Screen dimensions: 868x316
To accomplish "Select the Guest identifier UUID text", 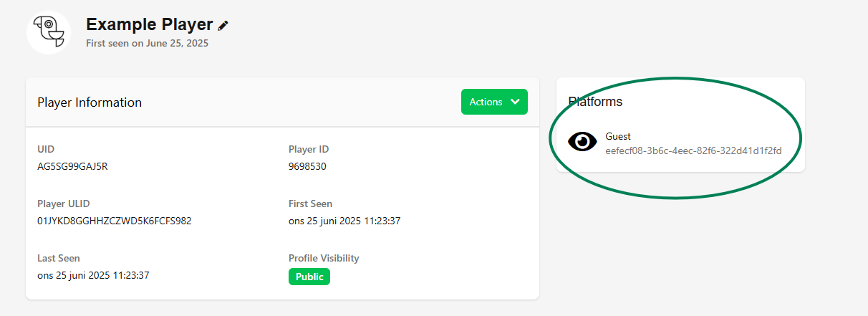I will [693, 150].
